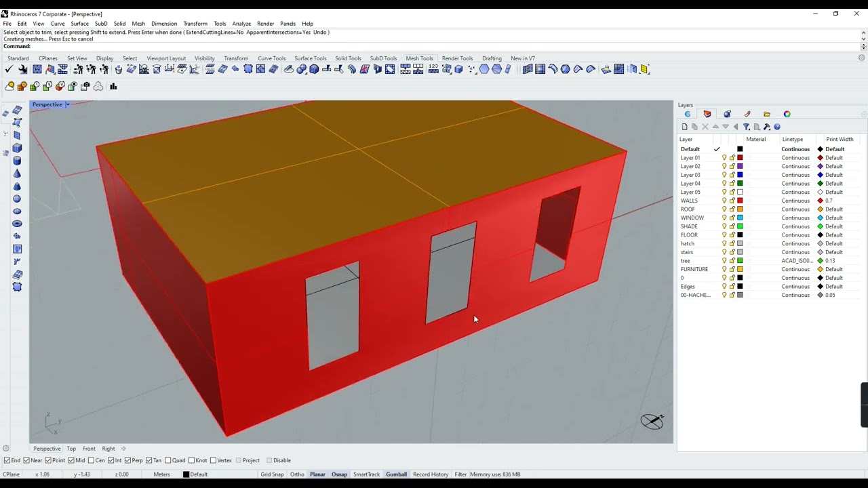Toggle the Point osnap checkbox
The image size is (868, 488).
tap(48, 460)
